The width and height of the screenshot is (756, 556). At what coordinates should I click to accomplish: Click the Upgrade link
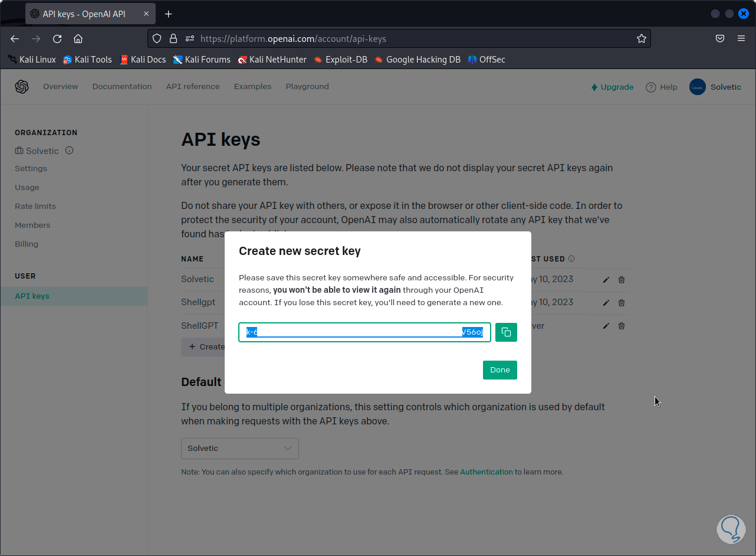(612, 87)
